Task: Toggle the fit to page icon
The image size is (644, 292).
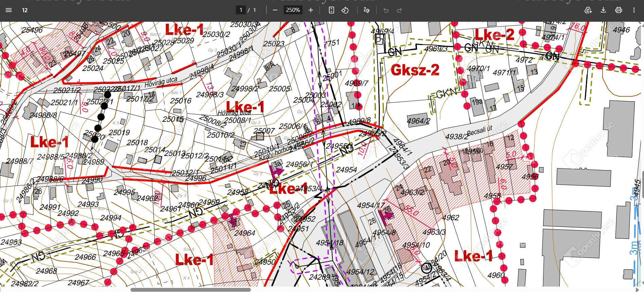Action: pyautogui.click(x=331, y=10)
